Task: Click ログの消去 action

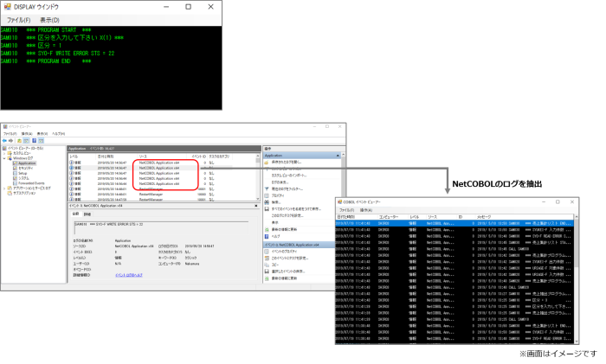Action: click(x=280, y=182)
